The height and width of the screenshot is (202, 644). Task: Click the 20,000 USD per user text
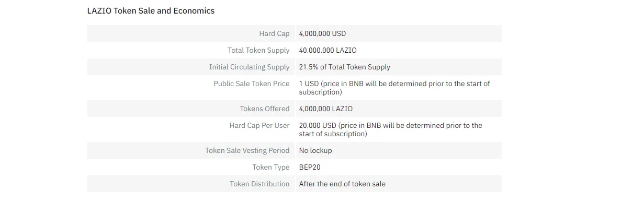pos(391,129)
